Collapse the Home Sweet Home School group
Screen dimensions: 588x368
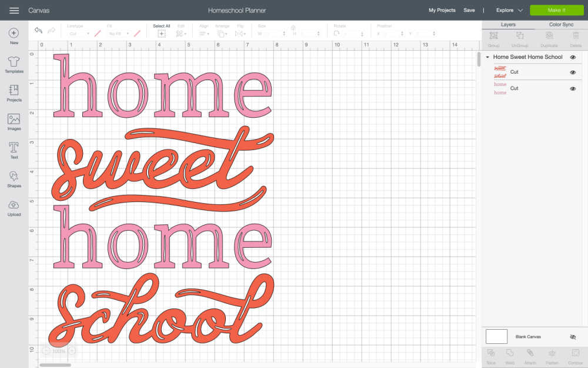[487, 57]
